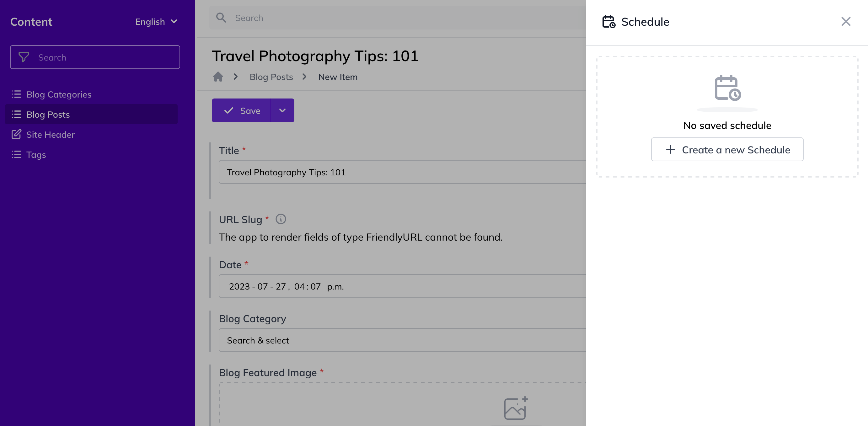The height and width of the screenshot is (426, 868).
Task: Click the Content heading
Action: (x=31, y=22)
